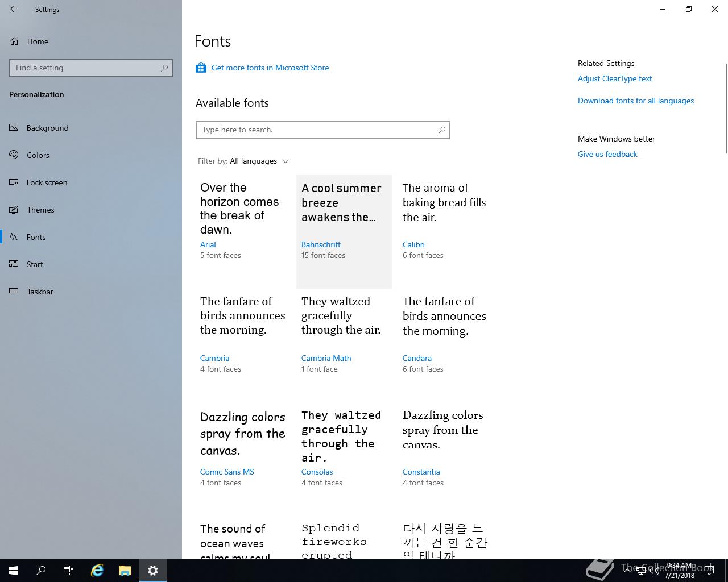The image size is (728, 582).
Task: Click the vertical scrollbar thumb
Action: point(726,108)
